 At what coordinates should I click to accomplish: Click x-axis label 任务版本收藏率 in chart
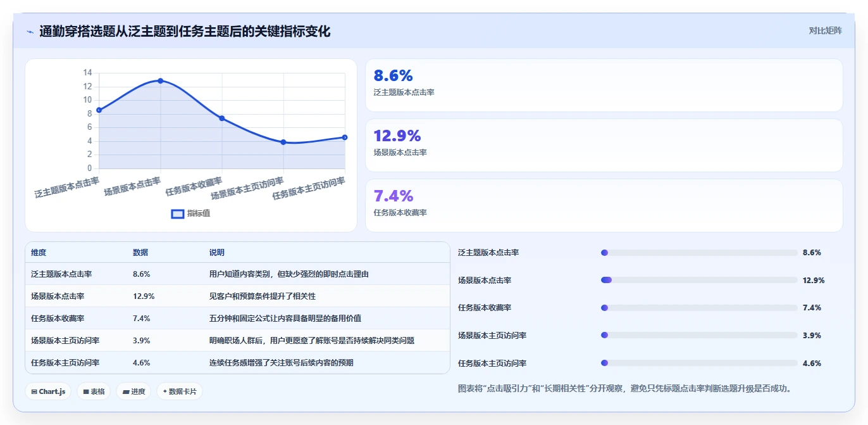pos(194,187)
